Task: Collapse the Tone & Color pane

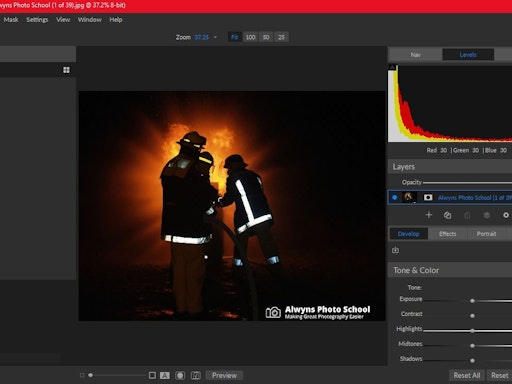Action: point(450,270)
